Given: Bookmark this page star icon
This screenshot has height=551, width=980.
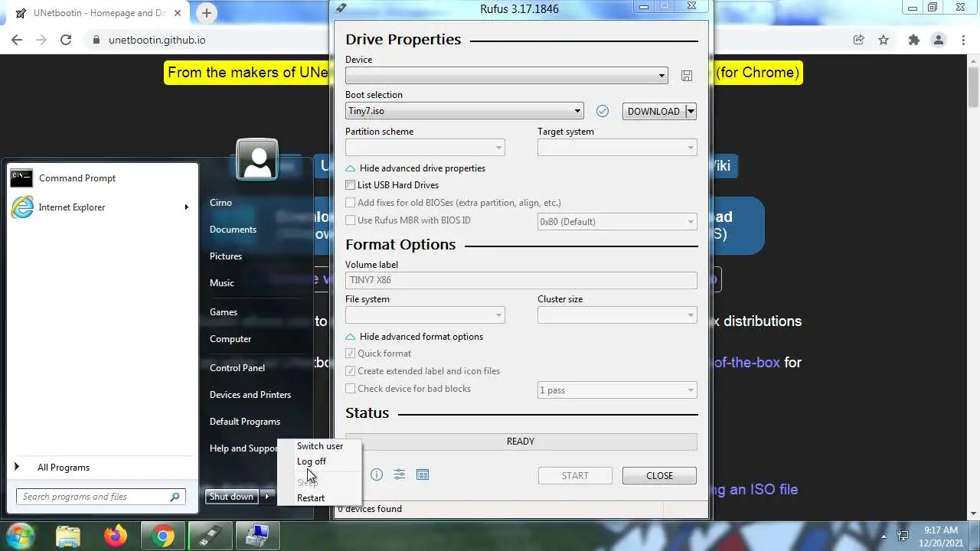Looking at the screenshot, I should (x=884, y=40).
